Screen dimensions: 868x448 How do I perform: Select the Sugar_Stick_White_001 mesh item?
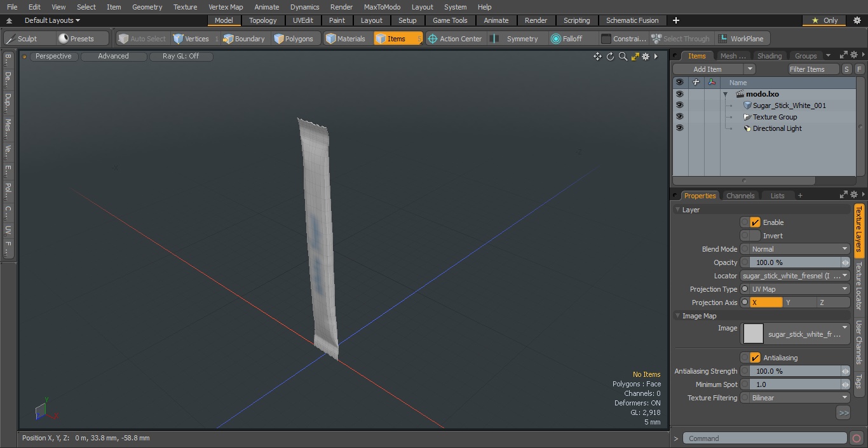(x=789, y=105)
